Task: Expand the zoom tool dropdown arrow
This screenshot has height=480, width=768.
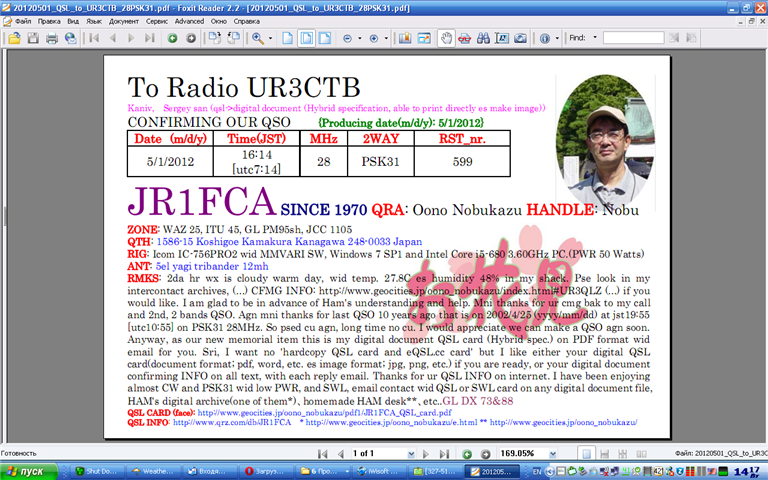Action: (270, 38)
